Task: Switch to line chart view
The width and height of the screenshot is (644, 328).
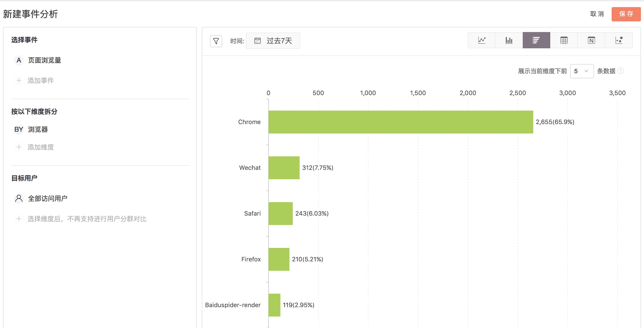Action: [482, 40]
